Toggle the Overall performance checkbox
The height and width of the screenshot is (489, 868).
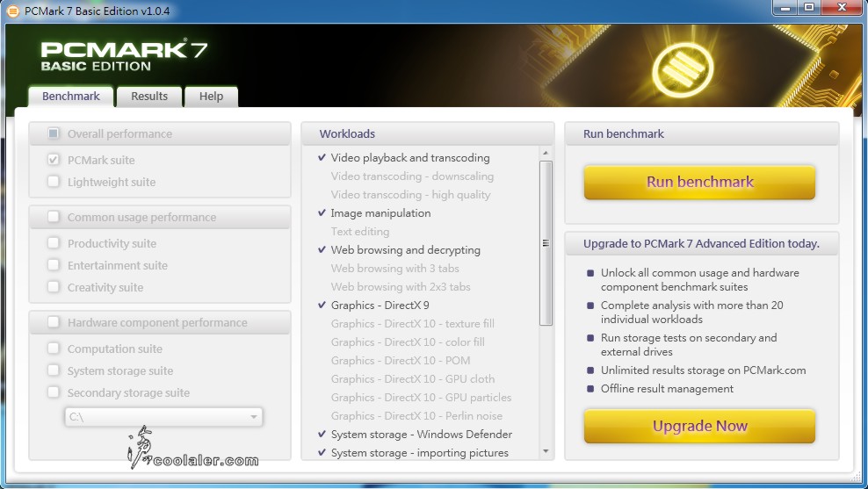tap(53, 133)
